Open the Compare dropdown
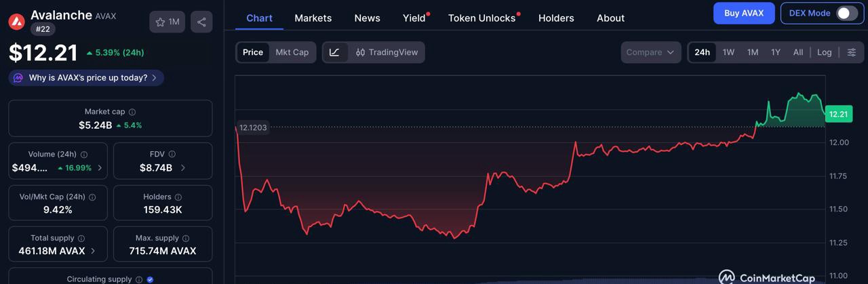This screenshot has width=868, height=284. pos(650,52)
